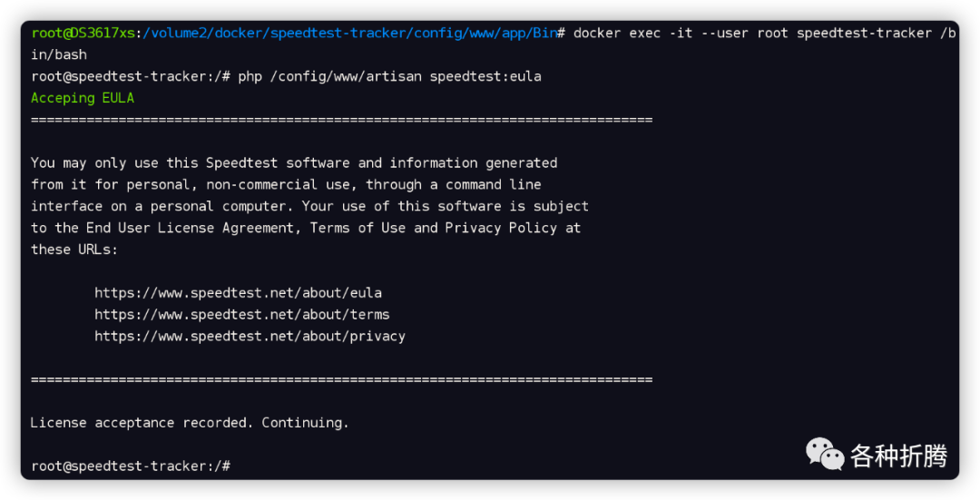Click the "php /config/www/artisan speedtest:eula" command
The image size is (980, 500).
click(x=389, y=76)
